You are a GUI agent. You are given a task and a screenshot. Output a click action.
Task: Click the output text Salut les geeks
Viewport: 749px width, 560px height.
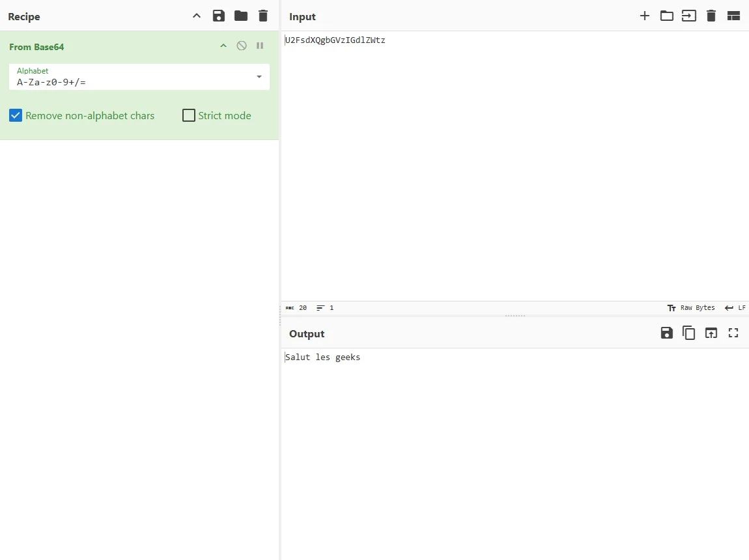322,357
